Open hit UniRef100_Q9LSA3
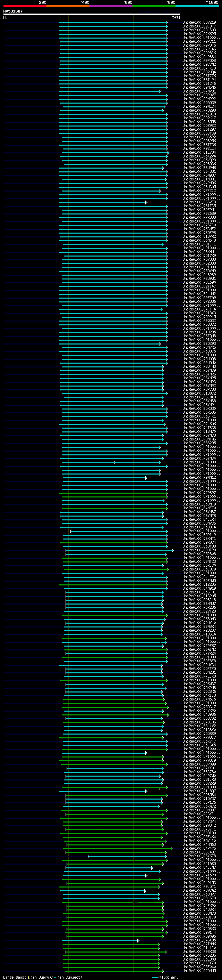This screenshot has width=222, height=980. (199, 30)
